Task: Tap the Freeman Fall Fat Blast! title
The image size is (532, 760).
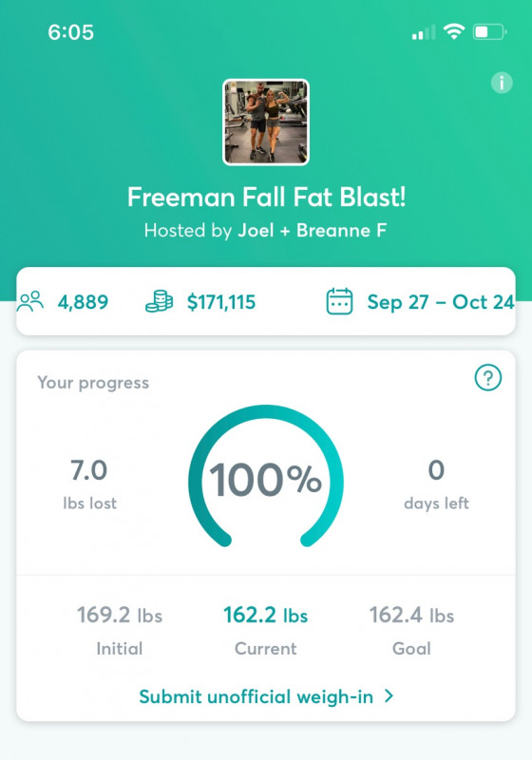Action: (x=266, y=198)
